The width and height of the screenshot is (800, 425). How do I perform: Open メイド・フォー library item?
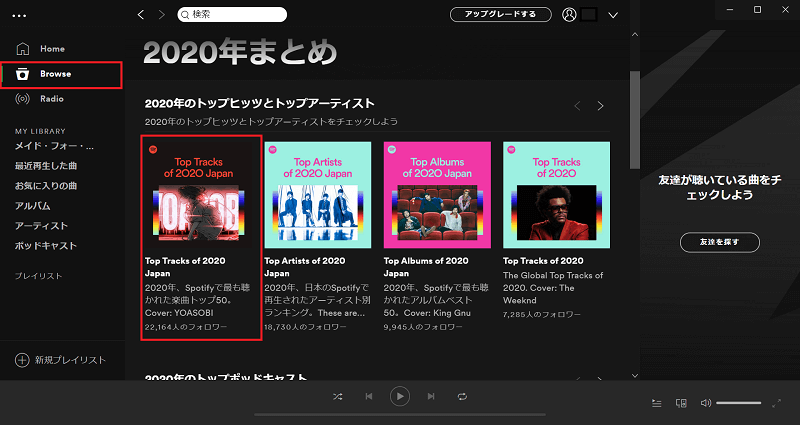point(54,146)
